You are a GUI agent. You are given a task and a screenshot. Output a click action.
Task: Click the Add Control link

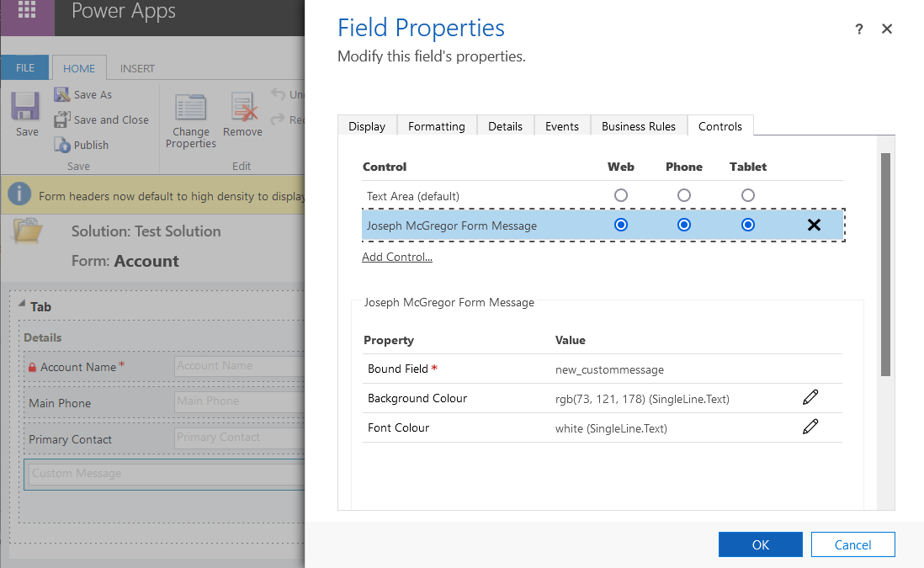397,257
